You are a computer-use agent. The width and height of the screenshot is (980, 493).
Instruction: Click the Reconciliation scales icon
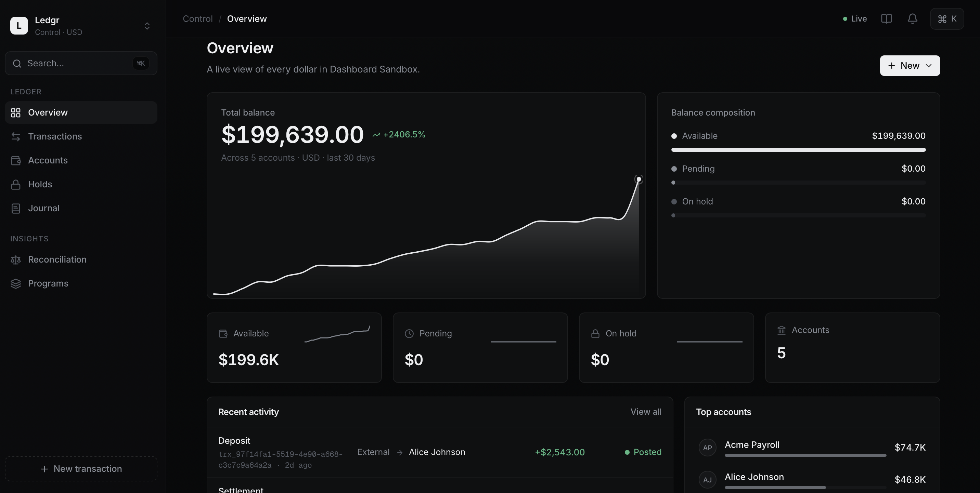click(16, 259)
